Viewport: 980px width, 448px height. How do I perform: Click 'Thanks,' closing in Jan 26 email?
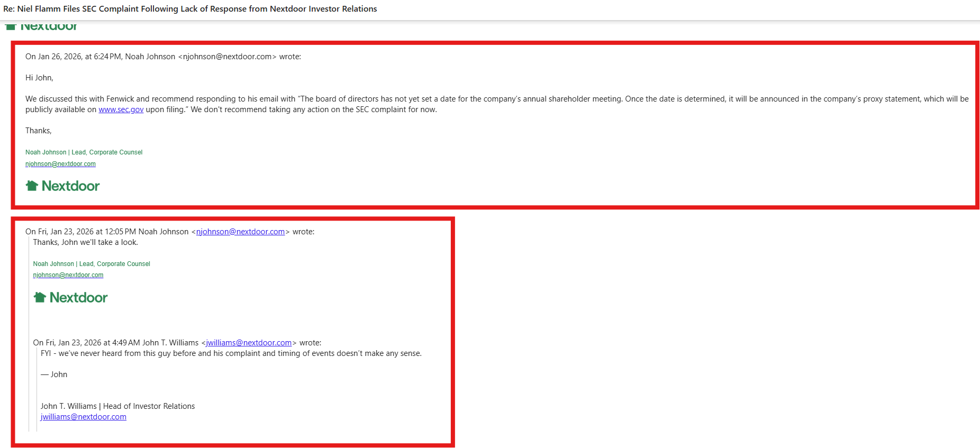pos(39,131)
